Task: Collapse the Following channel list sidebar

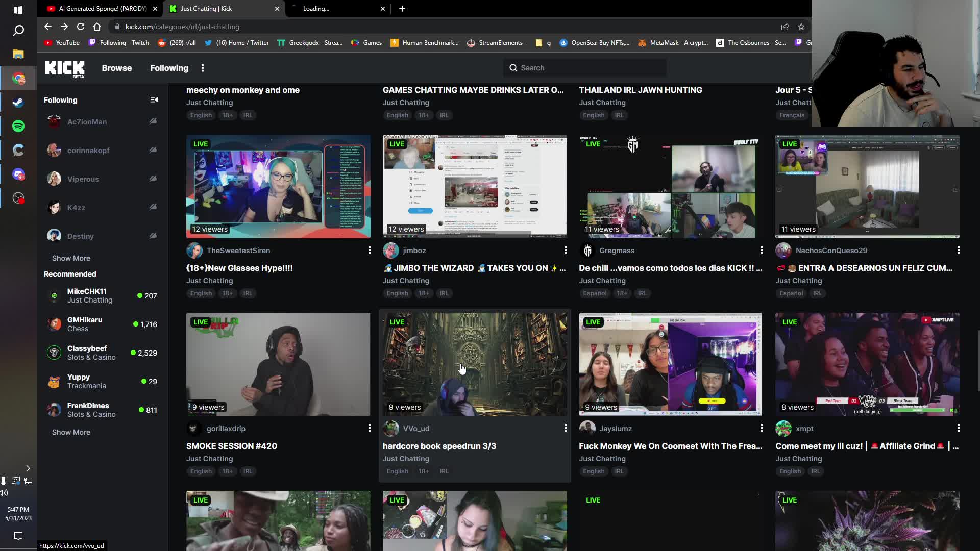Action: click(154, 99)
